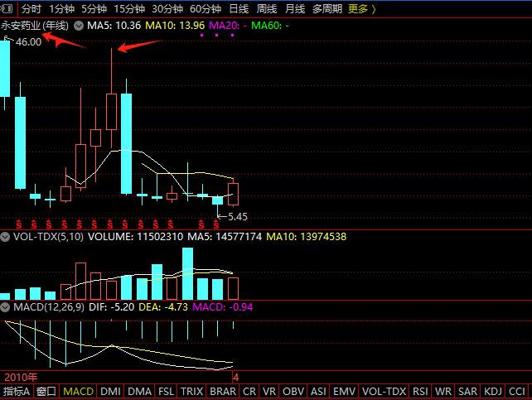Select the TRIX indicator tab
Viewport: 532px width, 400px height.
pos(191,392)
